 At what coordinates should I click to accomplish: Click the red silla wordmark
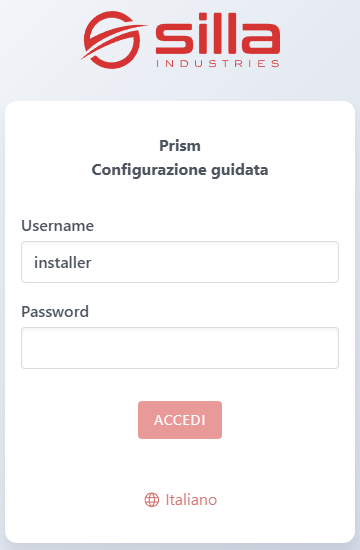point(218,34)
